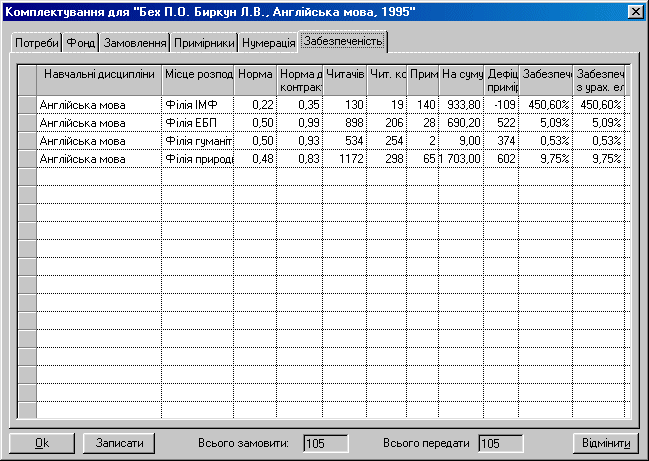Image resolution: width=649 pixels, height=461 pixels.
Task: Open the Нумерація tab
Action: (268, 43)
